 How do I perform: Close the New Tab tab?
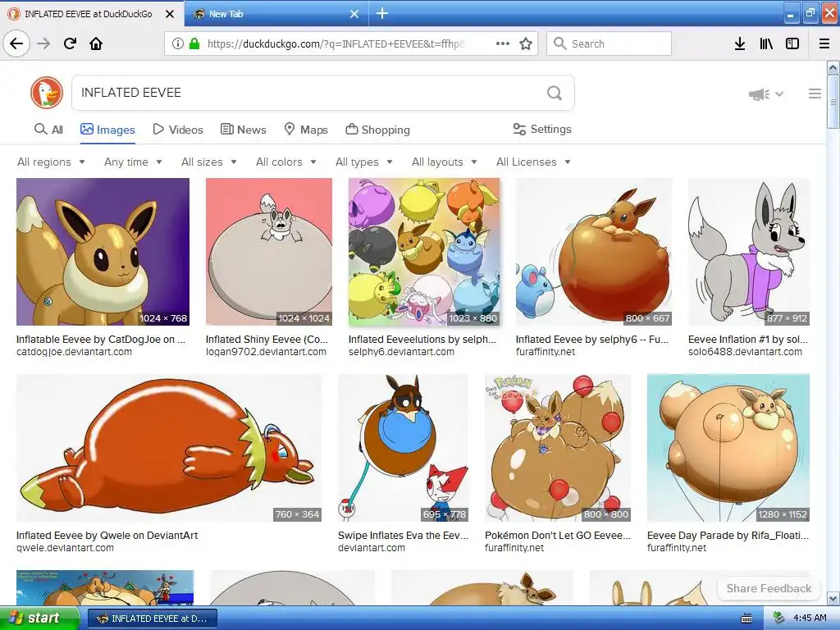(354, 14)
